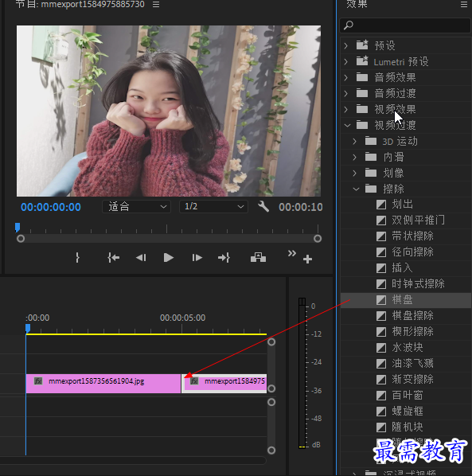Expand the 3D 运动 folder
Viewport: 472px width, 476px height.
354,141
